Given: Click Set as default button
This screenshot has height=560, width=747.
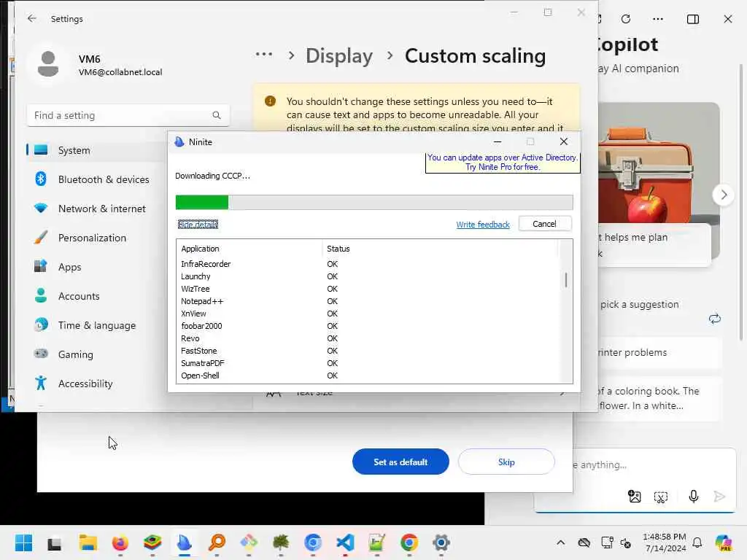Looking at the screenshot, I should tap(400, 462).
